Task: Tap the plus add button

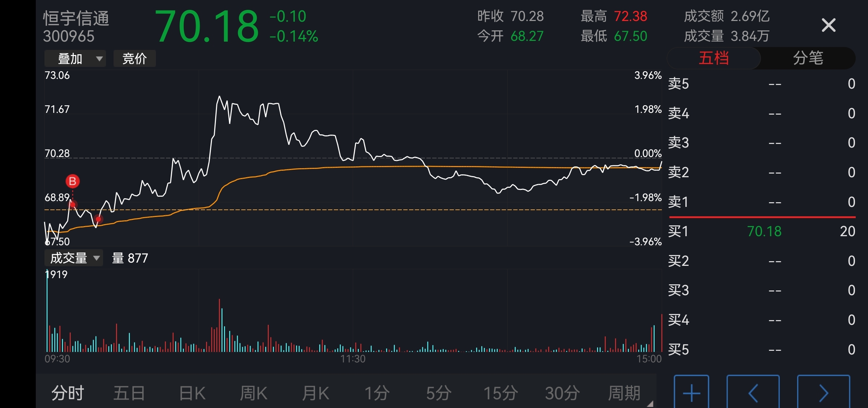Action: pyautogui.click(x=692, y=392)
